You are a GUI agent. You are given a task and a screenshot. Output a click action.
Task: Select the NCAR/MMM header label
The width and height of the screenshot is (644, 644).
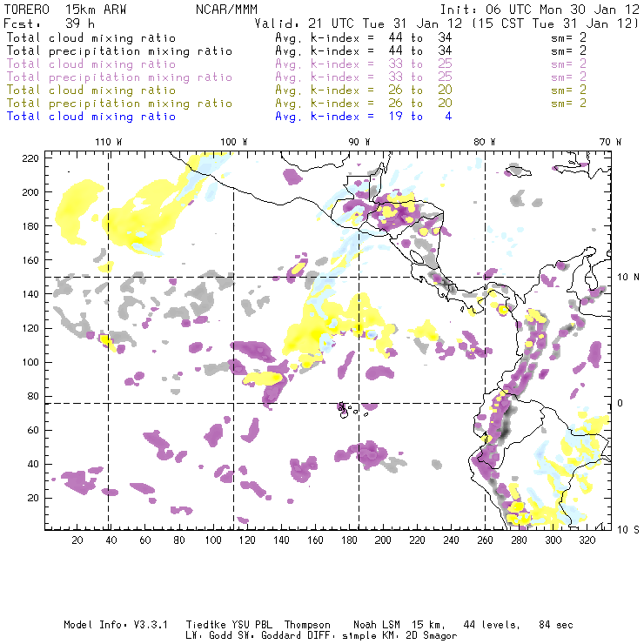pos(226,10)
